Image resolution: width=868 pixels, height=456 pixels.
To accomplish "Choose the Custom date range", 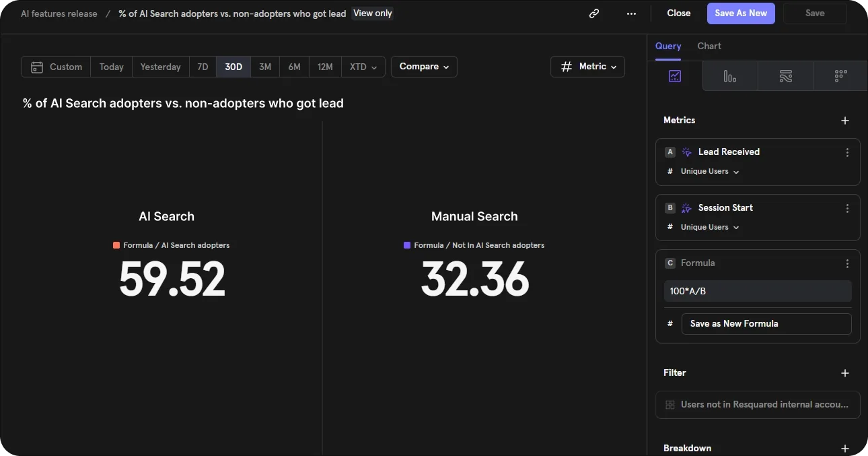I will coord(56,67).
